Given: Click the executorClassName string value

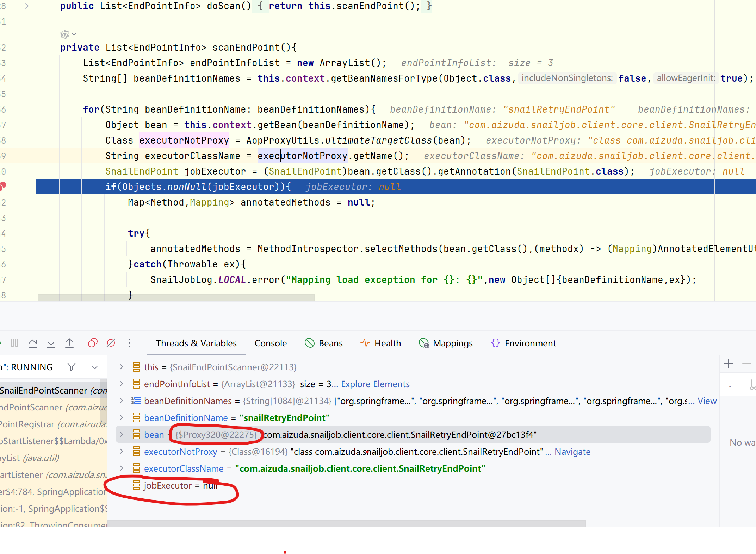Looking at the screenshot, I should (360, 468).
